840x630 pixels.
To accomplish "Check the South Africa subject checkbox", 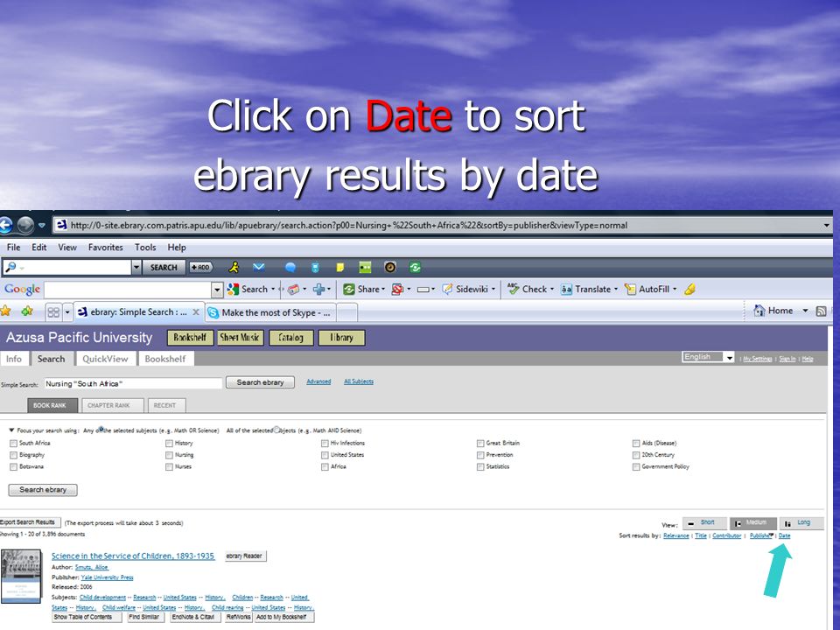I will 13,443.
